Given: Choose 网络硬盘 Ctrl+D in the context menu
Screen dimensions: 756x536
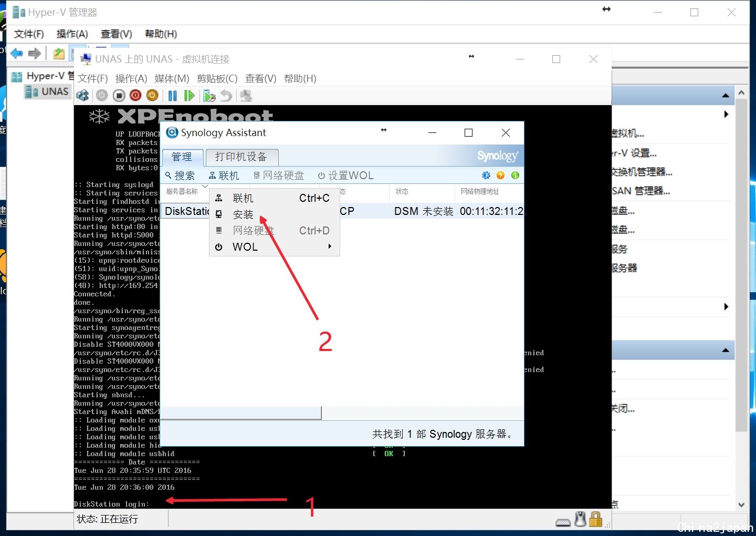Looking at the screenshot, I should [x=275, y=231].
